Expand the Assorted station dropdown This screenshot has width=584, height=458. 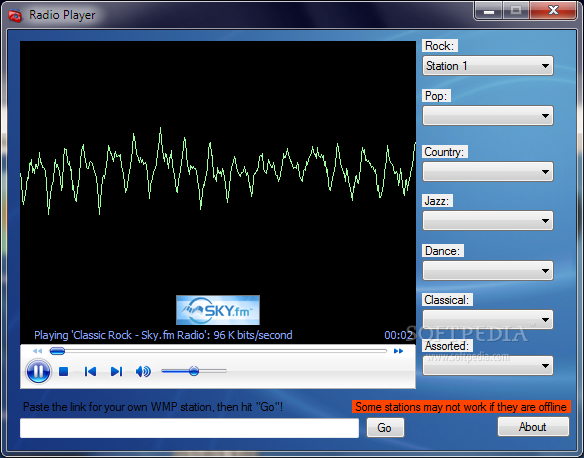[488, 366]
